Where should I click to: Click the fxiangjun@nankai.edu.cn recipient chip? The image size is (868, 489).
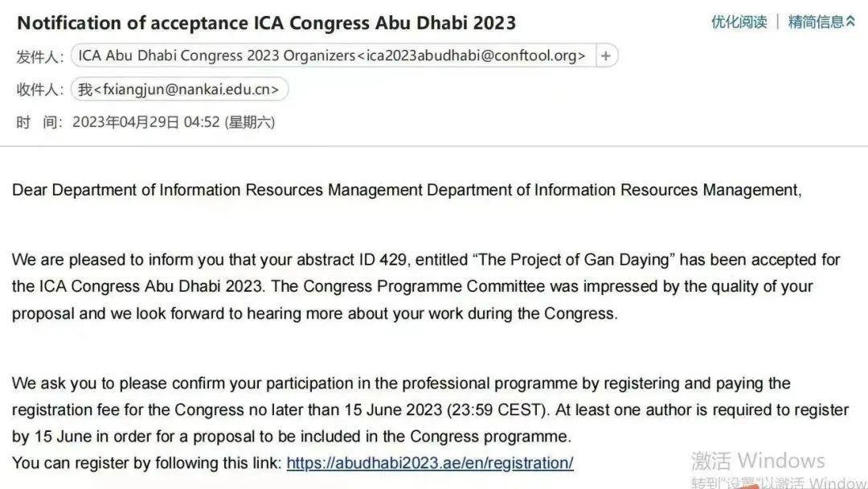(x=179, y=89)
